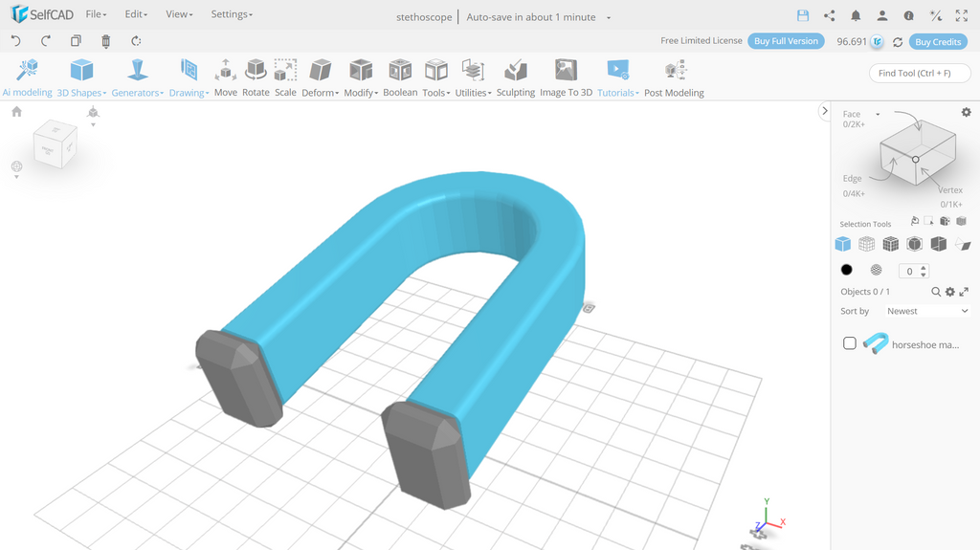Click the Delete trash icon
Image resolution: width=980 pixels, height=550 pixels.
[105, 41]
